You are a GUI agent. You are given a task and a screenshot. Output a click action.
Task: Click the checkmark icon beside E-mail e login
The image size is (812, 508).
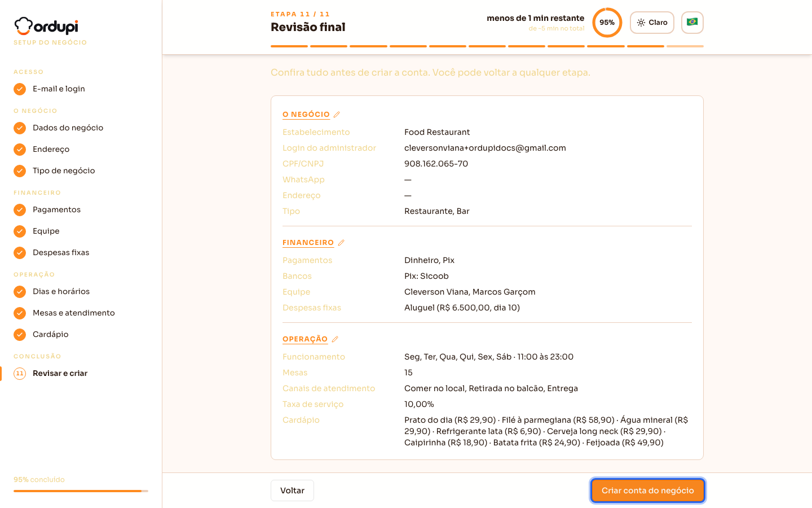20,89
